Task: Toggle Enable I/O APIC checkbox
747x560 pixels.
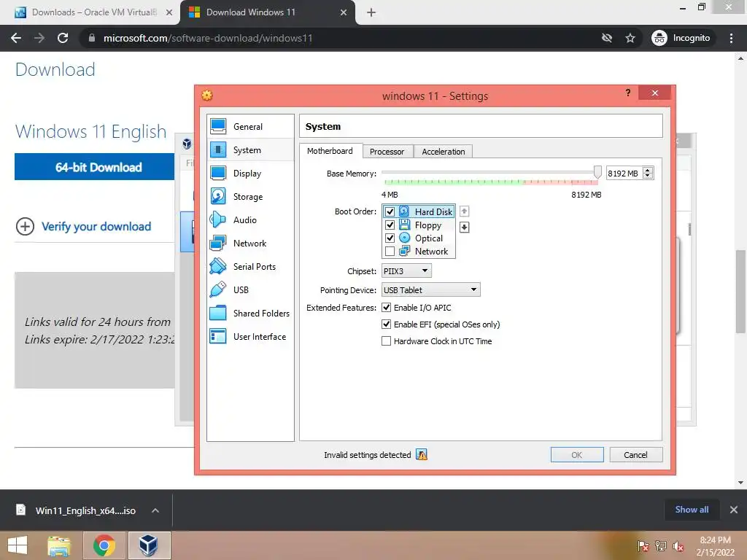Action: point(387,308)
